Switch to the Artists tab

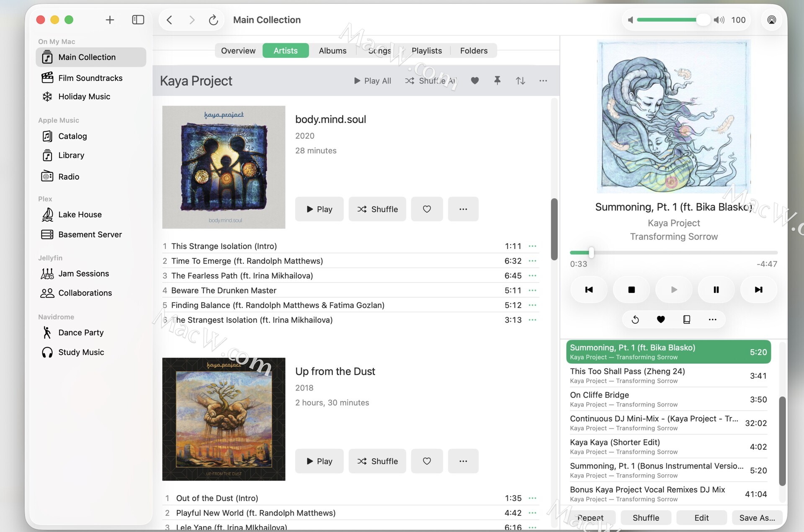click(x=286, y=51)
